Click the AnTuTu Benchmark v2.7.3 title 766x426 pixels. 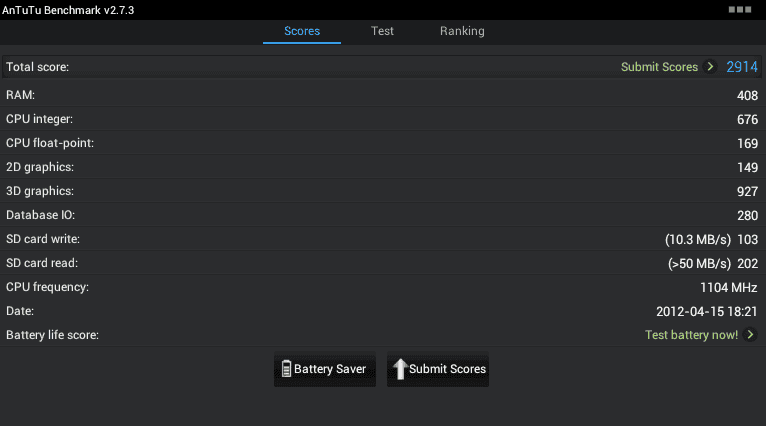pos(68,10)
